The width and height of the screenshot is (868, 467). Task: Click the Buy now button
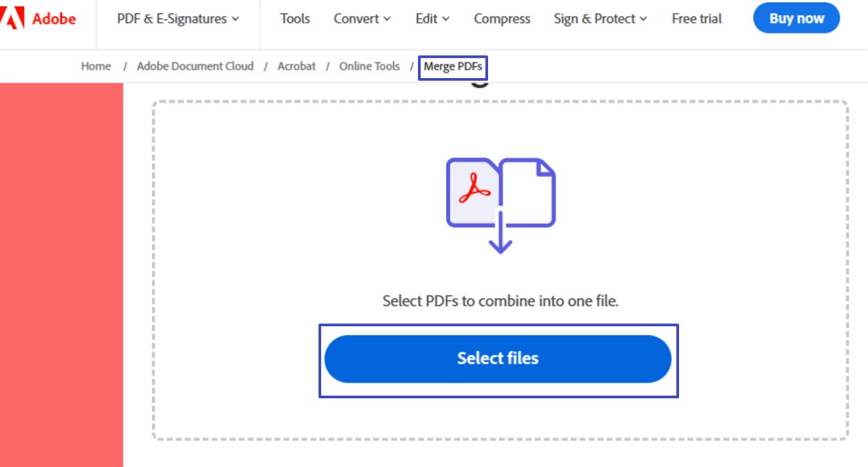796,18
